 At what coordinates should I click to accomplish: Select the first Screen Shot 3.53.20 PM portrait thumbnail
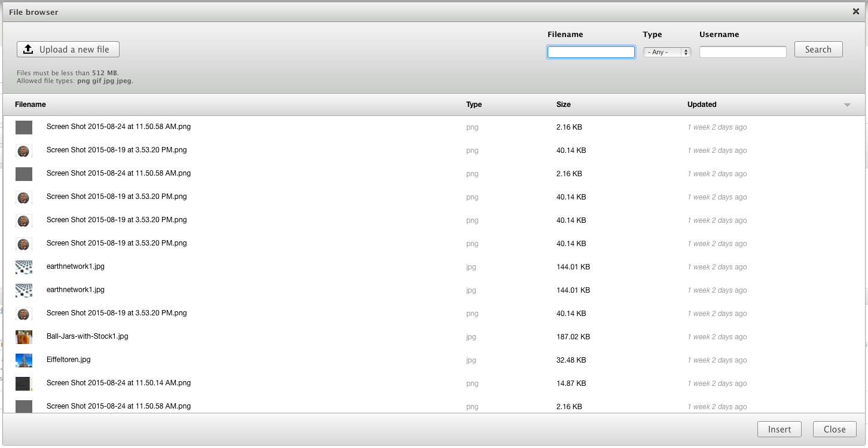coord(24,151)
